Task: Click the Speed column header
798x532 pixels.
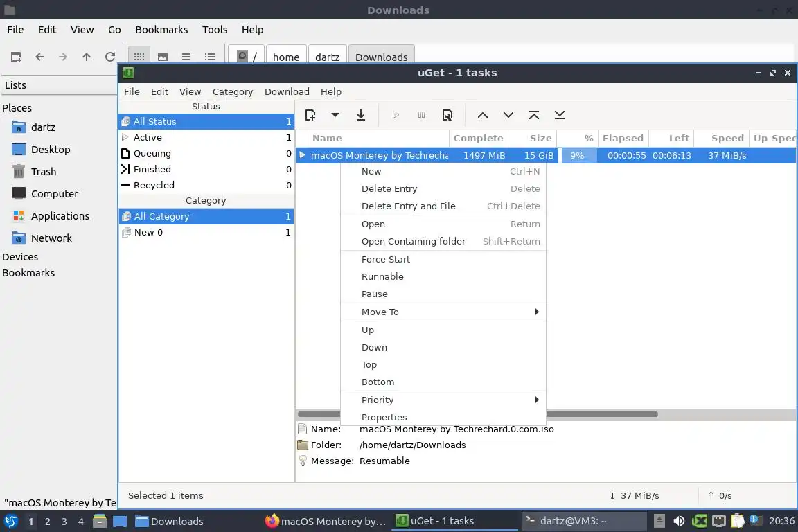Action: point(722,138)
